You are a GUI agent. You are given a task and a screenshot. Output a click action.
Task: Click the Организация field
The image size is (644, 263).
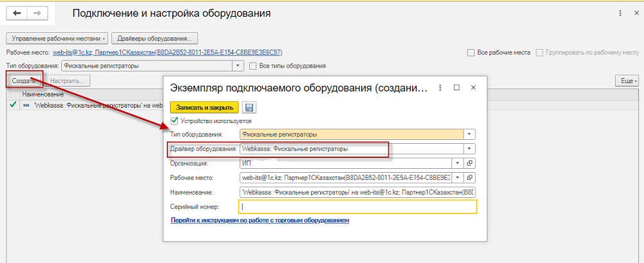click(x=346, y=164)
